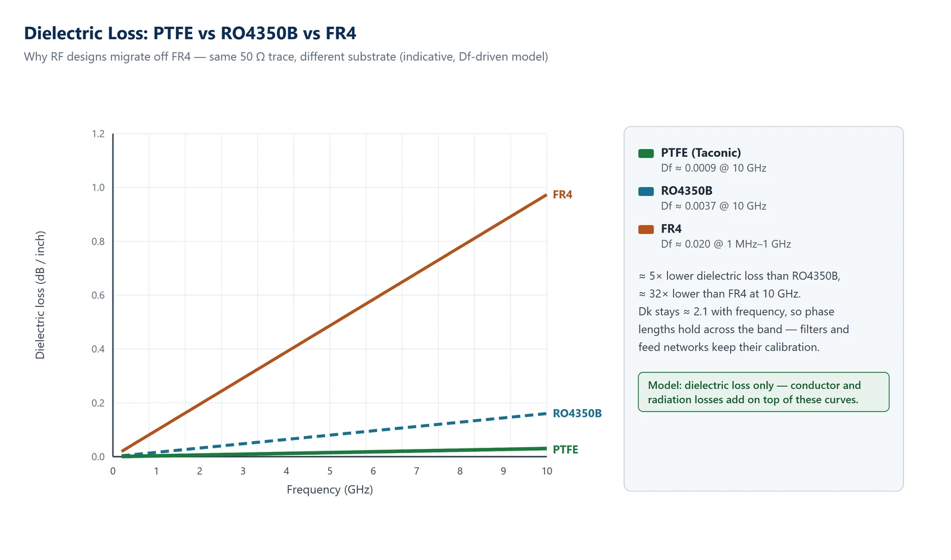
Task: Click the x-axis tick label 3
Action: tap(243, 471)
